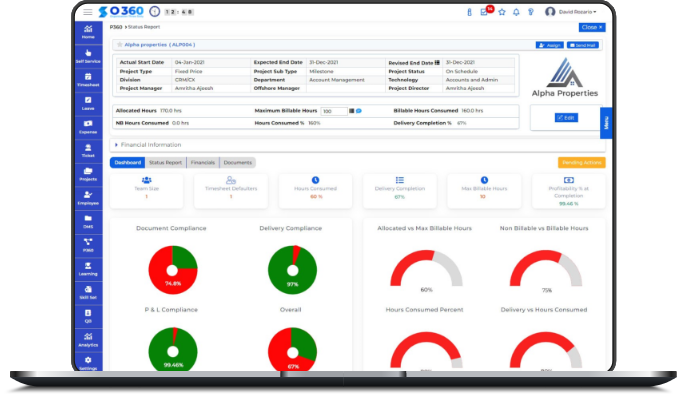Click the notification bell icon

click(516, 12)
